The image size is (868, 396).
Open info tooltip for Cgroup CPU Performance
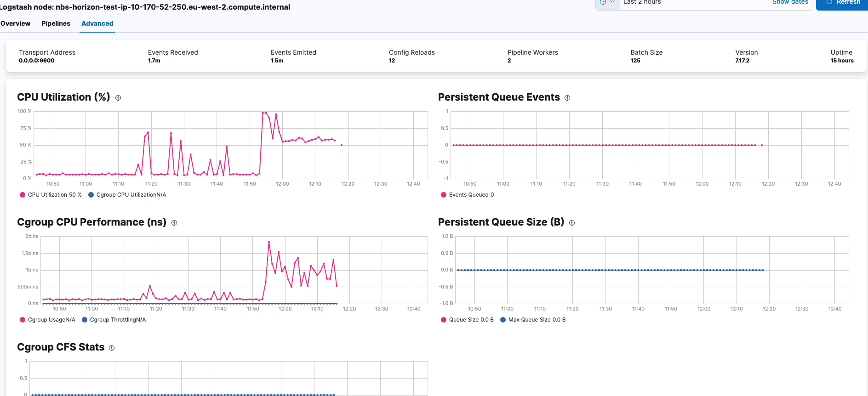point(174,223)
